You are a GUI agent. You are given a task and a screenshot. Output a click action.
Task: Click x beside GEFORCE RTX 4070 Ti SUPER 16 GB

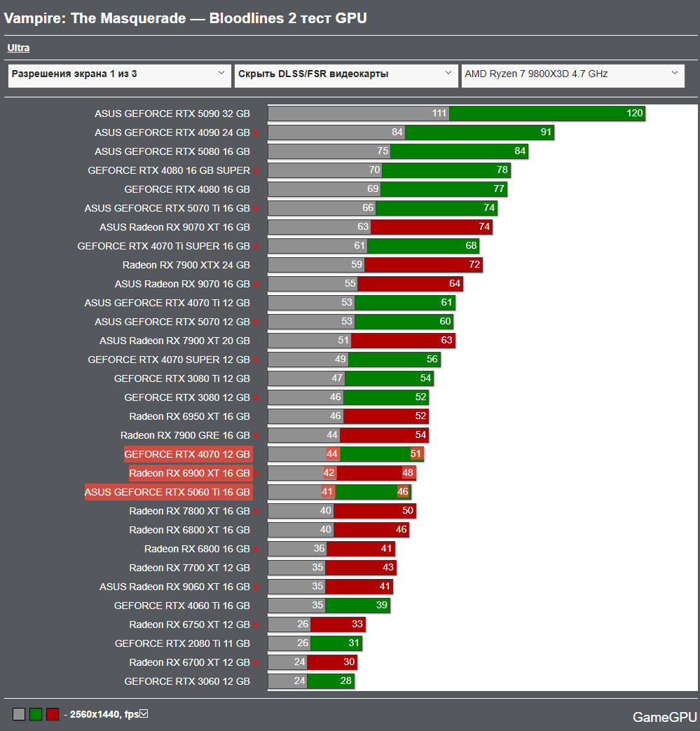point(256,247)
